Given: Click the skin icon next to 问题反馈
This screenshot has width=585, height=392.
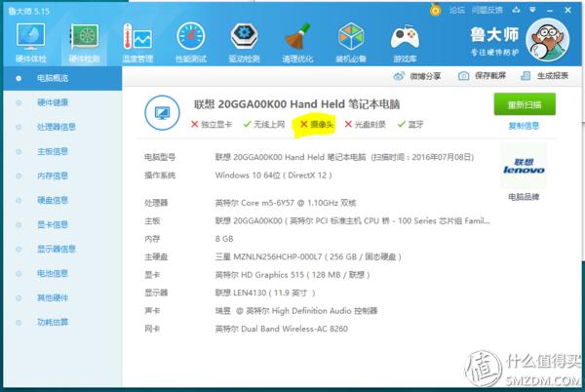Looking at the screenshot, I should click(517, 10).
